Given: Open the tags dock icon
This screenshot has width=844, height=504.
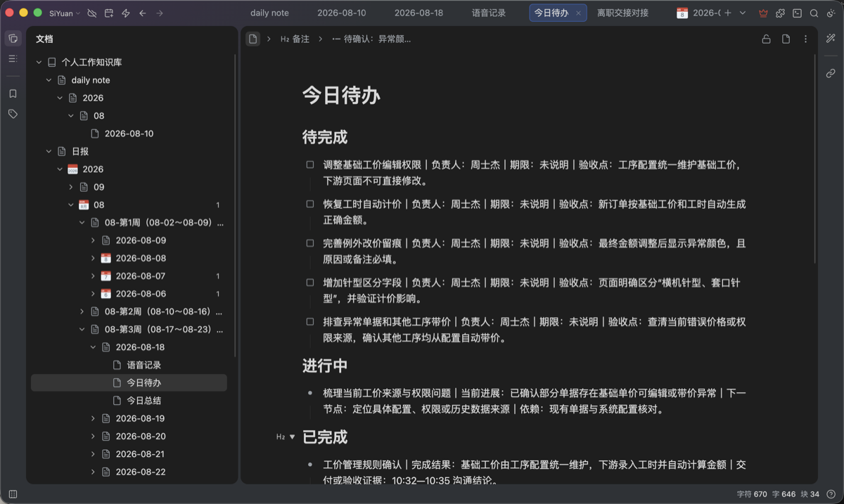Looking at the screenshot, I should 13,114.
